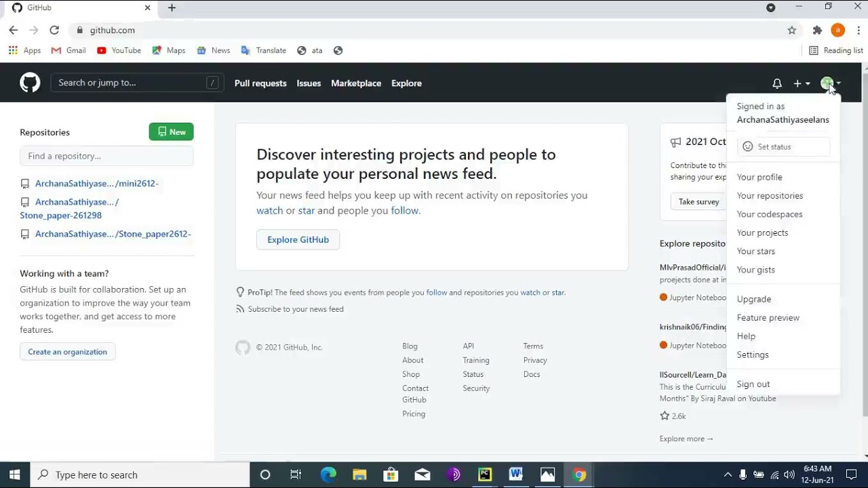Open the Pricing footer link
Image resolution: width=868 pixels, height=488 pixels.
coord(414,414)
